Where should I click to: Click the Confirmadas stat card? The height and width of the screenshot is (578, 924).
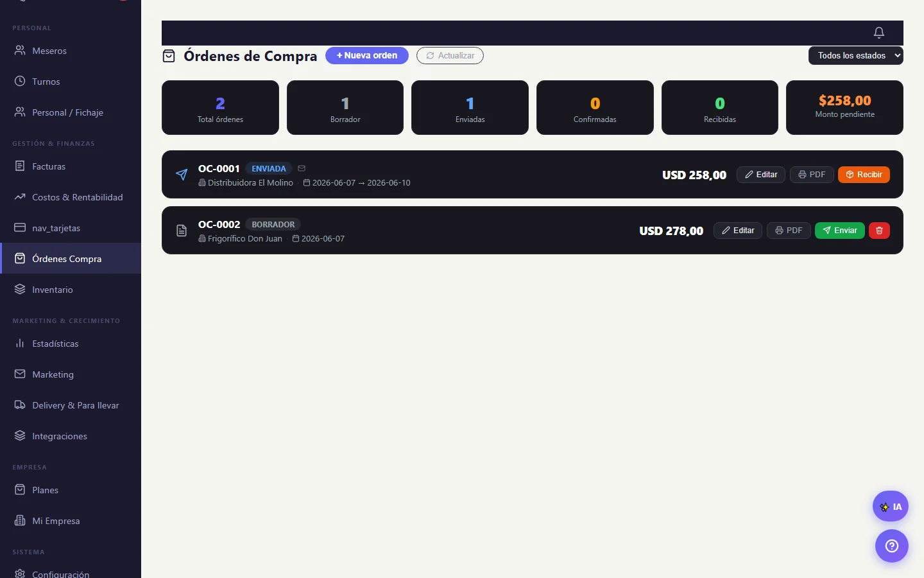pos(595,107)
